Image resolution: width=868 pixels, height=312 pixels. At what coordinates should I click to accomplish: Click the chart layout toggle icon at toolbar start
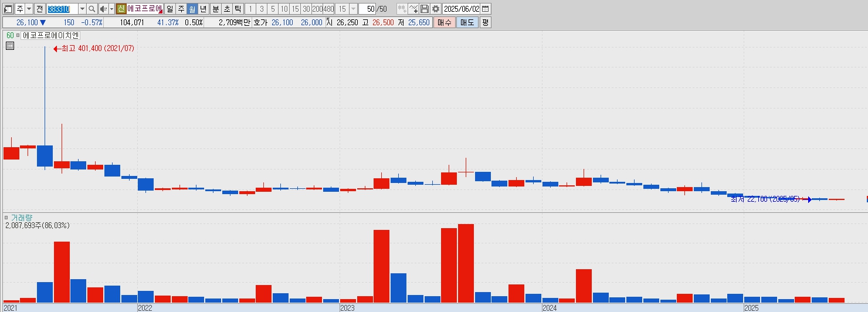(8, 9)
